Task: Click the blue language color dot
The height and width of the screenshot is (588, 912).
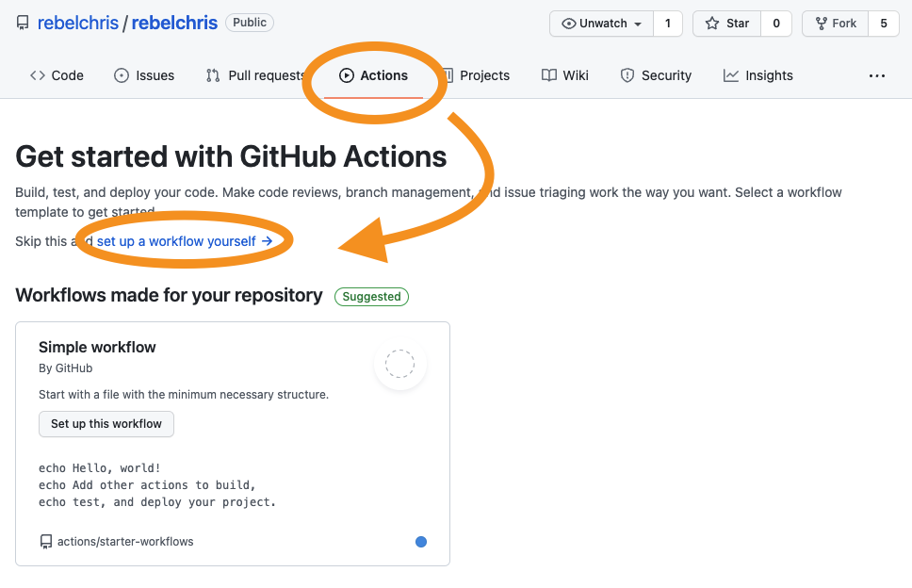Action: click(421, 542)
